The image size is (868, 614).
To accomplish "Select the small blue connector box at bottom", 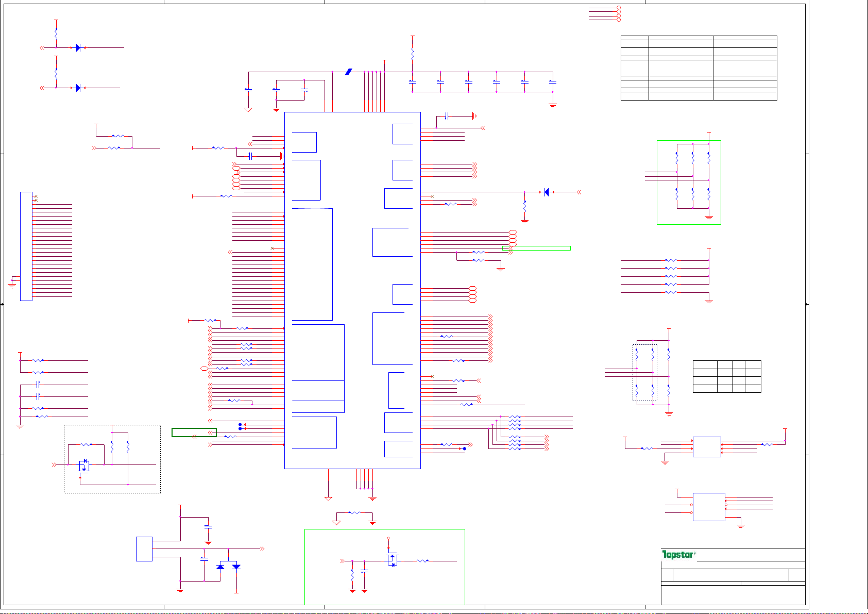I will point(144,549).
